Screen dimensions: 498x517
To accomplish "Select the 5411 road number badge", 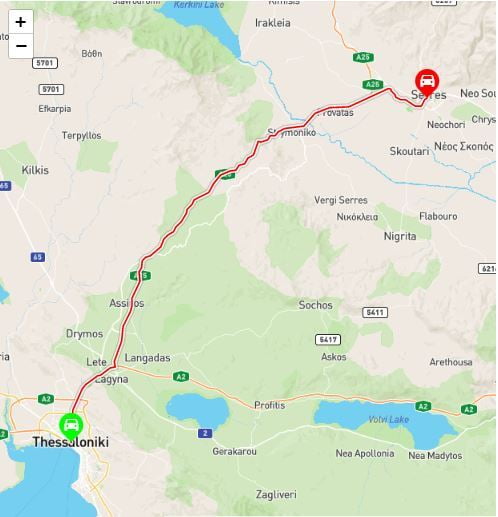I will pos(375,312).
